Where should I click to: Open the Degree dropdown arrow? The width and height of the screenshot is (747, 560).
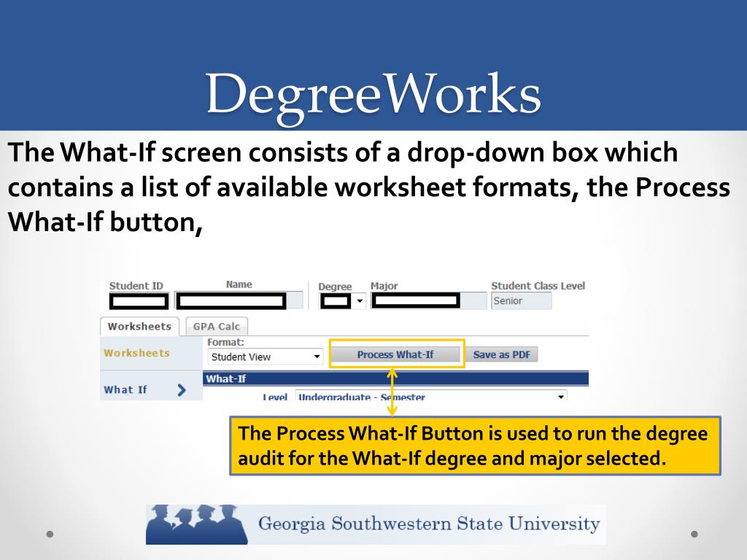360,301
